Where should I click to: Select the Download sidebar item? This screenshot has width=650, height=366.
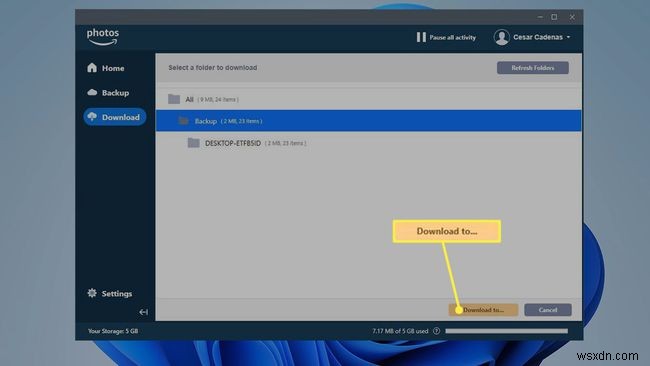point(115,117)
